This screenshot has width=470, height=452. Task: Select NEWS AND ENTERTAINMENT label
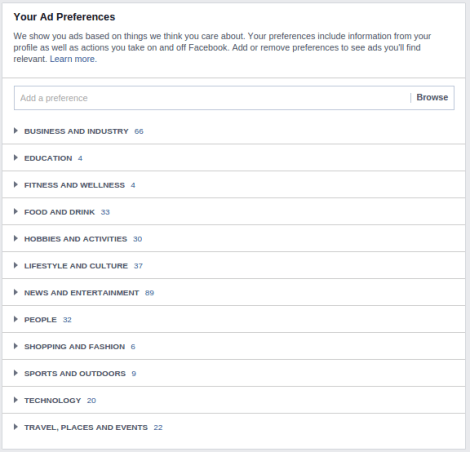pos(81,293)
